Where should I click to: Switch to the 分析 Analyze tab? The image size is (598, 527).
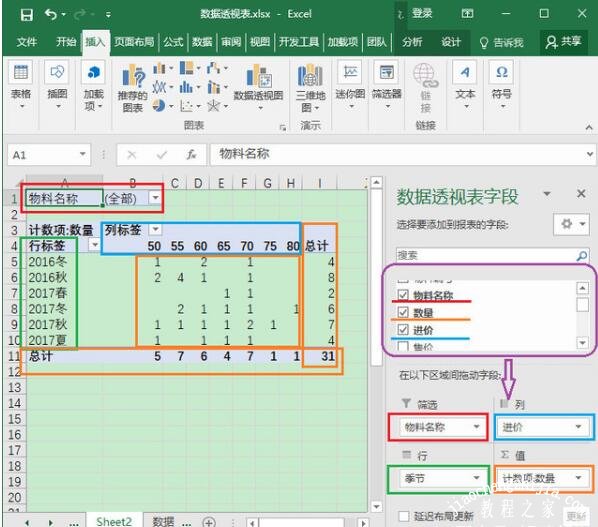412,42
